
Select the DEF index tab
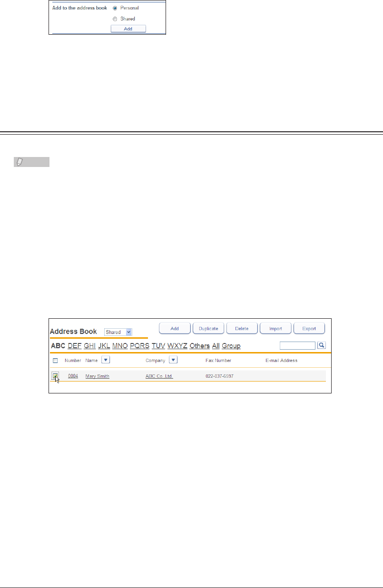[x=75, y=346]
